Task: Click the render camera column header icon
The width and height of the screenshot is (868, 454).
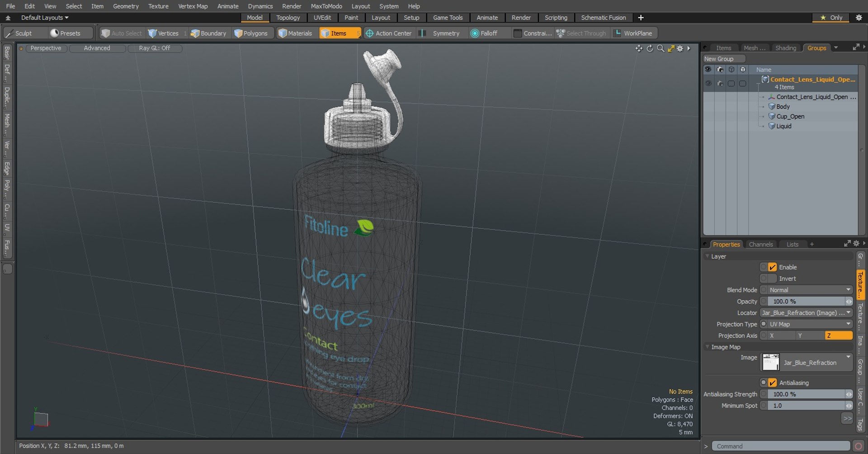Action: (x=720, y=70)
